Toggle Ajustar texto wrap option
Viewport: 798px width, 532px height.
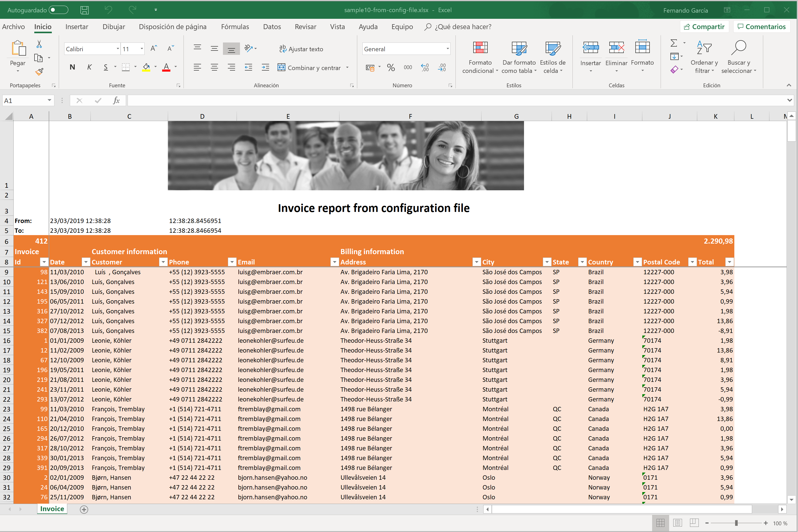coord(301,49)
